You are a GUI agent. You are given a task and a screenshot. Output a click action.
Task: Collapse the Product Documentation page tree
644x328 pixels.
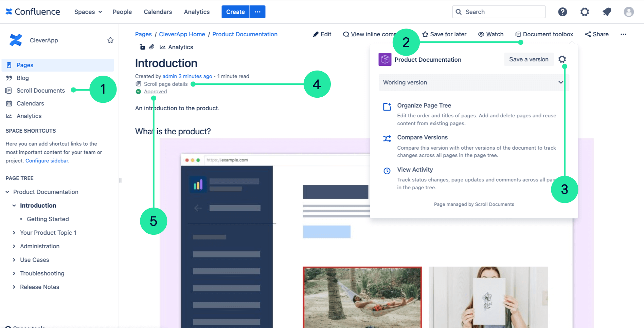7,192
